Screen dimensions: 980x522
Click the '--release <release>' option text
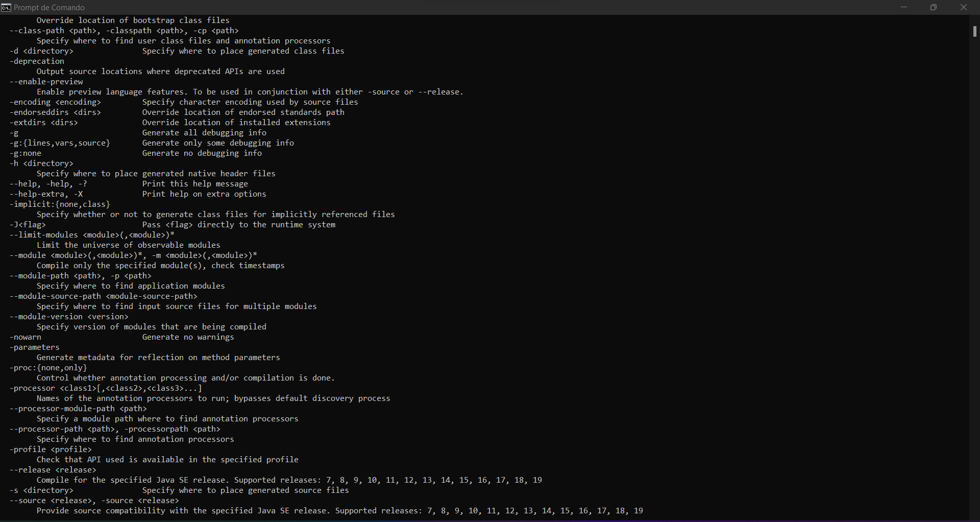53,470
